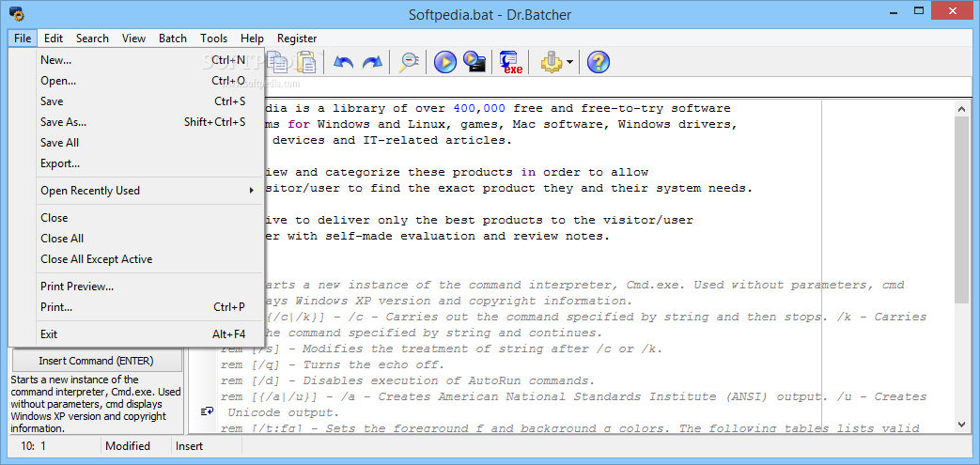
Task: Click the Redo blue arrow icon
Action: [372, 62]
